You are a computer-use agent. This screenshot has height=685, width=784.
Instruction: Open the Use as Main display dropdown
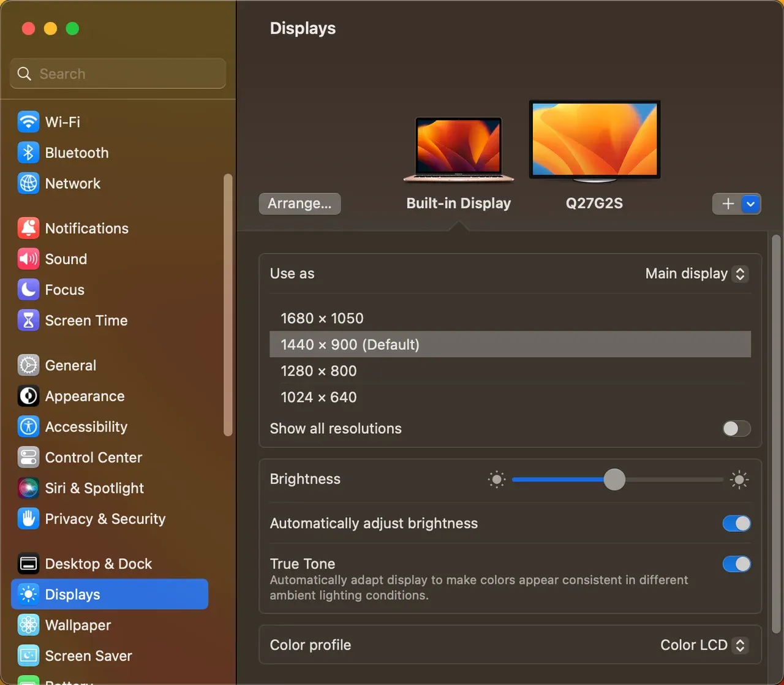pos(696,273)
